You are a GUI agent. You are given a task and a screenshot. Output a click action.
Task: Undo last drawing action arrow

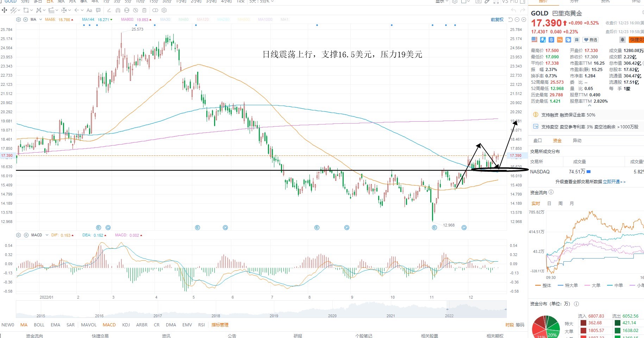[x=513, y=10]
